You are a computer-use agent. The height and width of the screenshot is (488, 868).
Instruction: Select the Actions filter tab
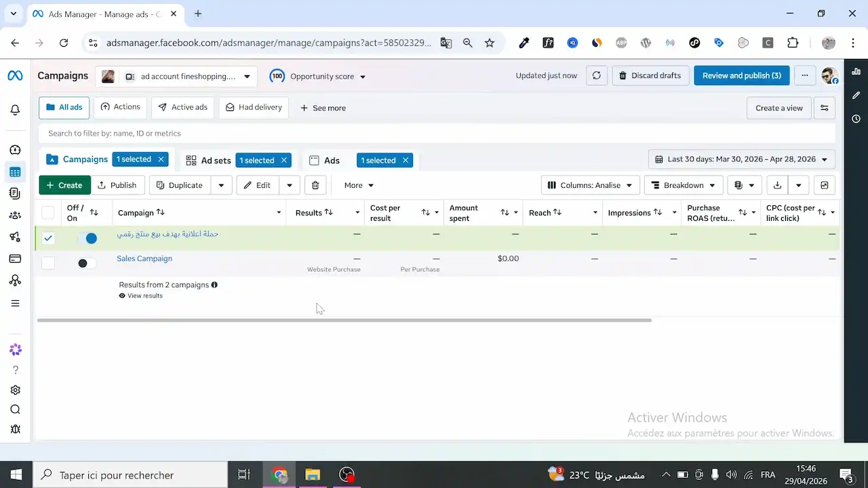point(121,107)
